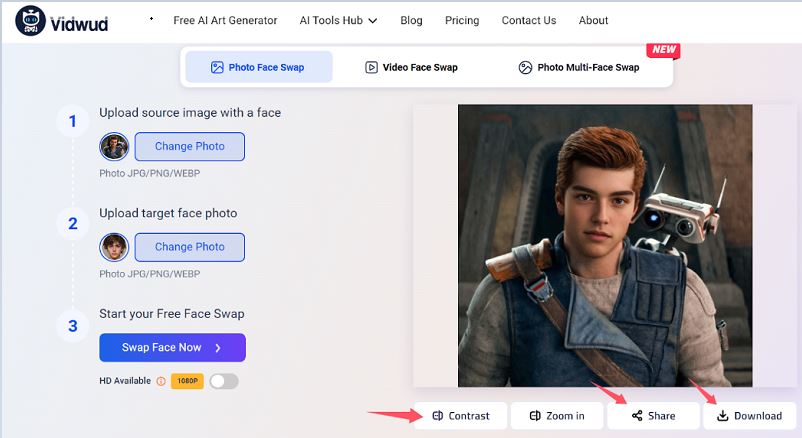The width and height of the screenshot is (802, 438).
Task: Click the Video Face Swap play icon
Action: click(x=371, y=67)
